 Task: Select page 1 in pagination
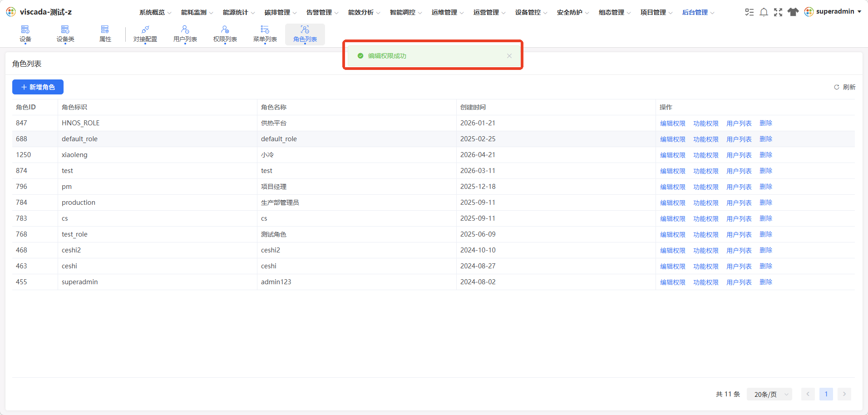[x=826, y=394]
